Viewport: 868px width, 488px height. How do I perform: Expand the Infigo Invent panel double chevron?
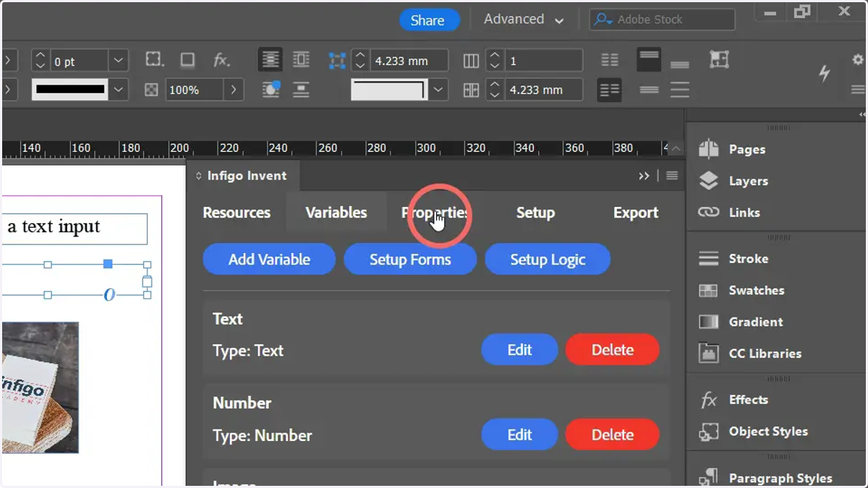644,176
